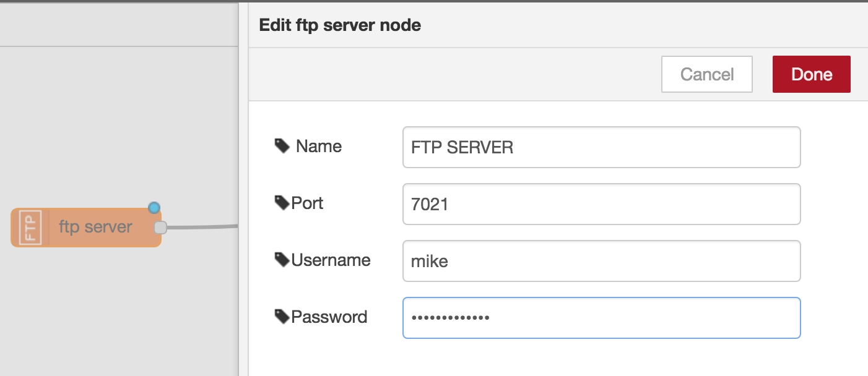This screenshot has width=868, height=376.
Task: Click the Port field showing 7021
Action: coord(601,204)
